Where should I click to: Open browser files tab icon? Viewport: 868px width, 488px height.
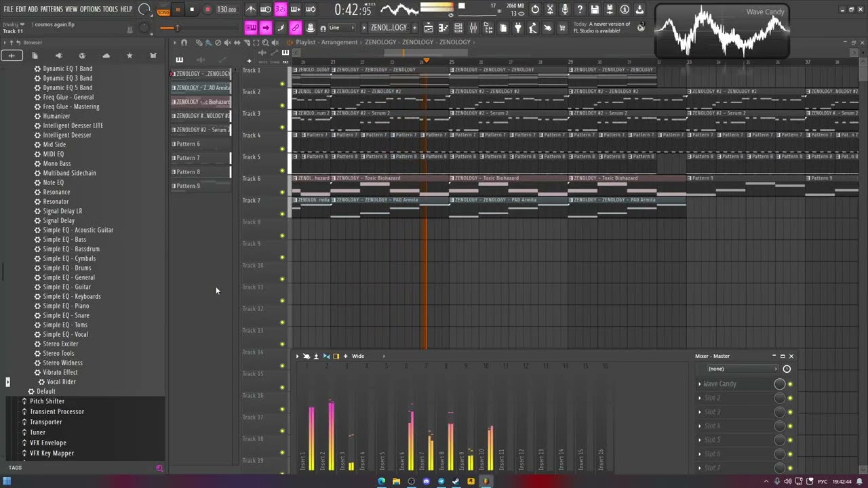click(x=35, y=56)
